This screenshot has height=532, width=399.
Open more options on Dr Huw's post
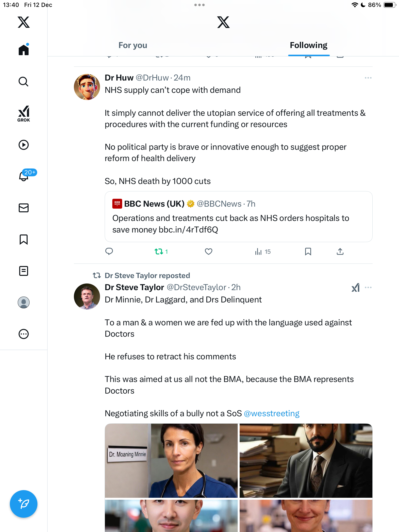368,78
